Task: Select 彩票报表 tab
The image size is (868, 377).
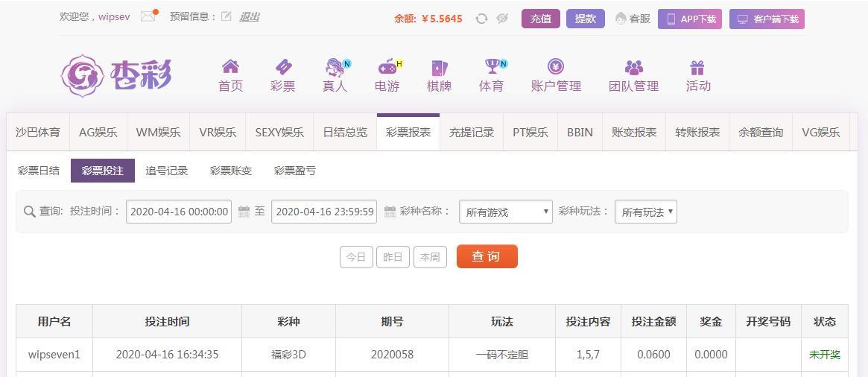Action: tap(408, 133)
